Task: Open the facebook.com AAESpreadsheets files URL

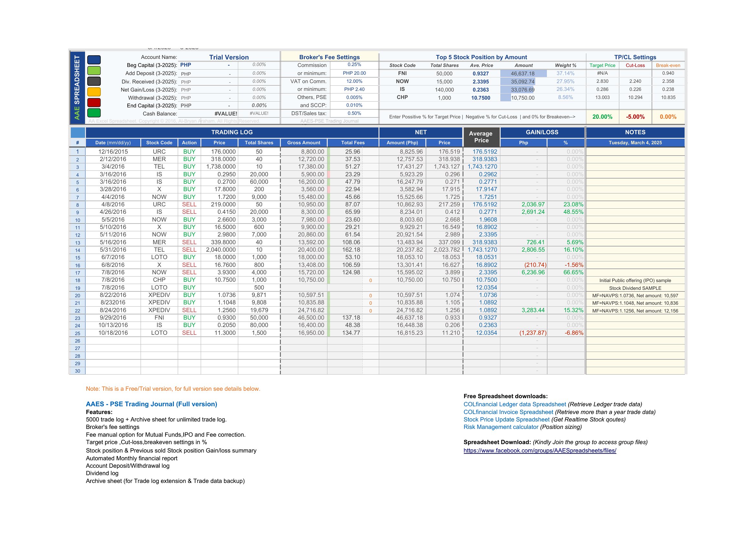Action: click(x=540, y=451)
